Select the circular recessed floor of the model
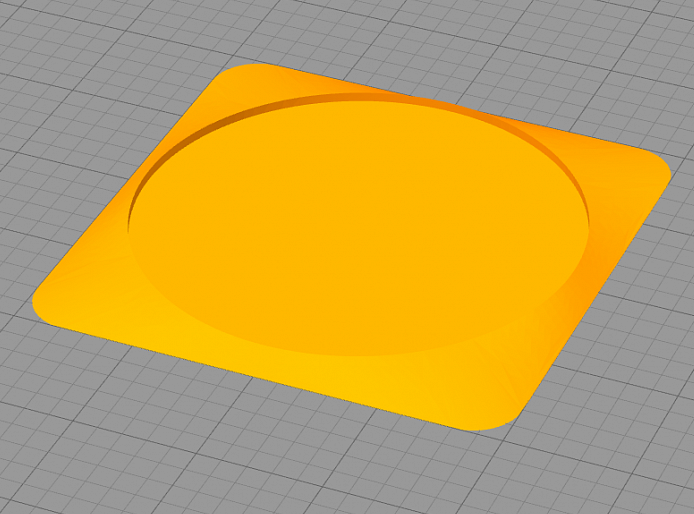 pyautogui.click(x=359, y=228)
